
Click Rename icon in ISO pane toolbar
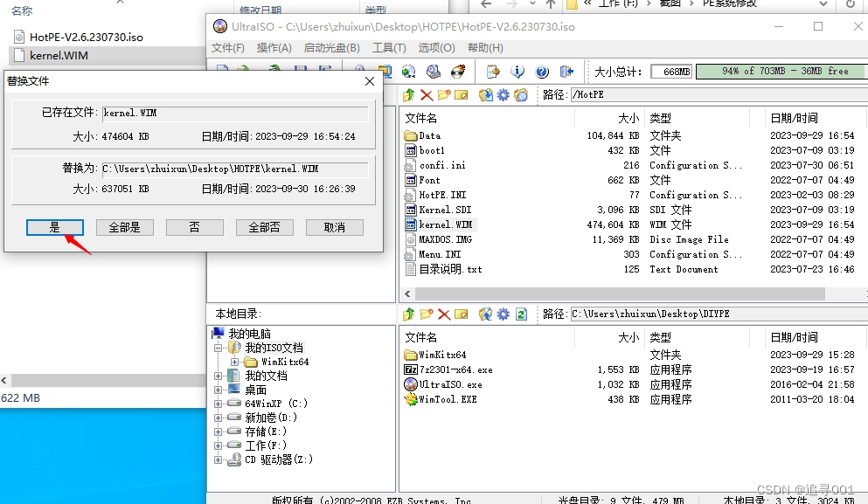[462, 95]
